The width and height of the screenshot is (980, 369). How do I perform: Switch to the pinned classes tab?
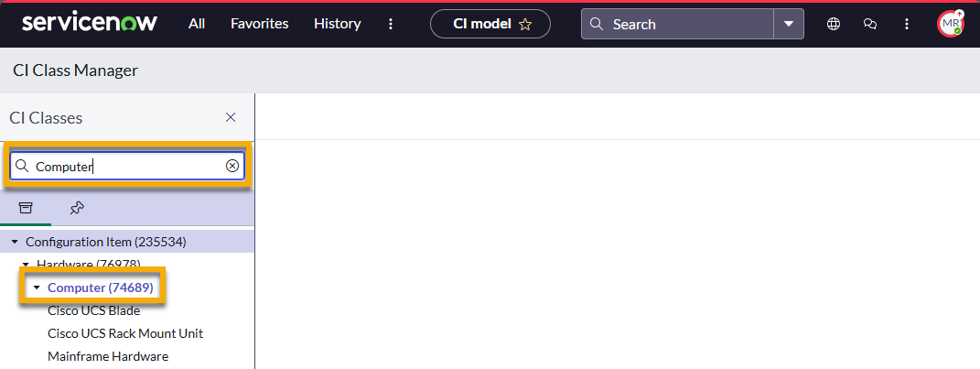[x=77, y=208]
